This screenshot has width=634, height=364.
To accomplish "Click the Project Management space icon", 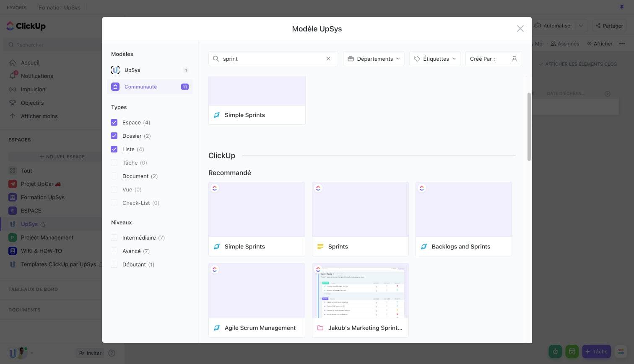I will point(13,238).
